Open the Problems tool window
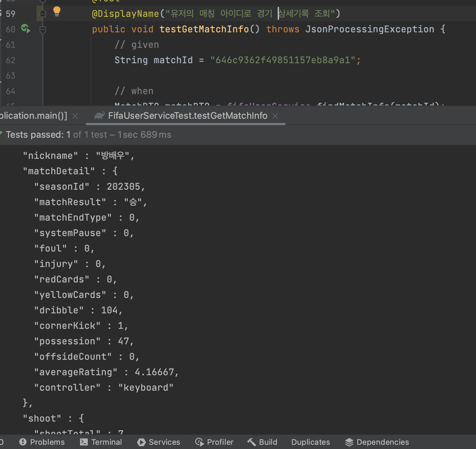 pyautogui.click(x=42, y=442)
